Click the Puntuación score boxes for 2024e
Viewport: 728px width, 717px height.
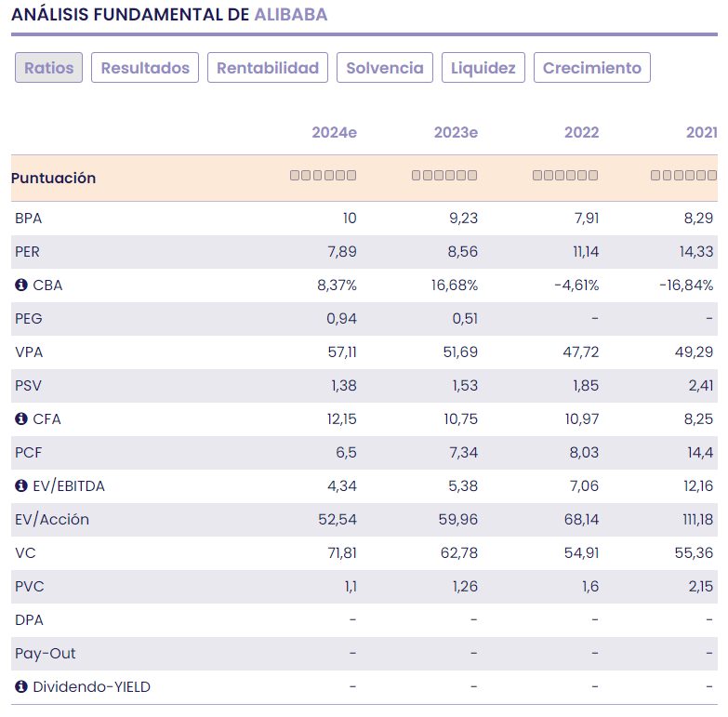click(323, 176)
